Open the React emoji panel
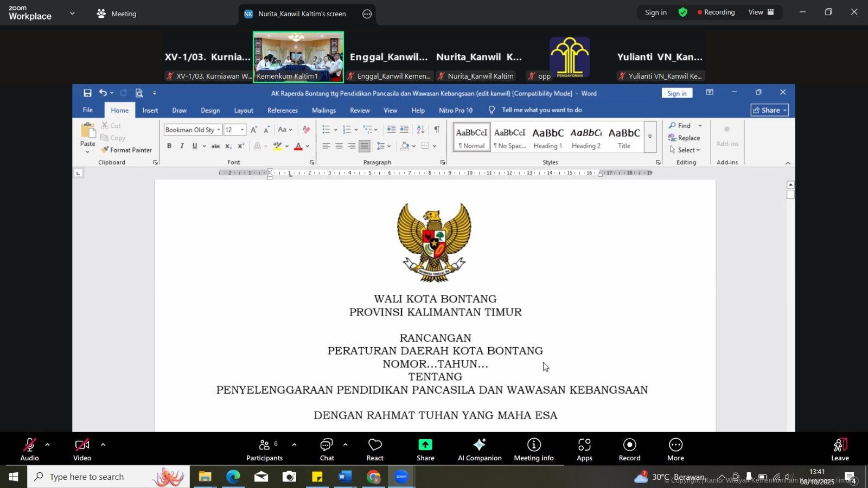This screenshot has width=868, height=488. (x=374, y=449)
